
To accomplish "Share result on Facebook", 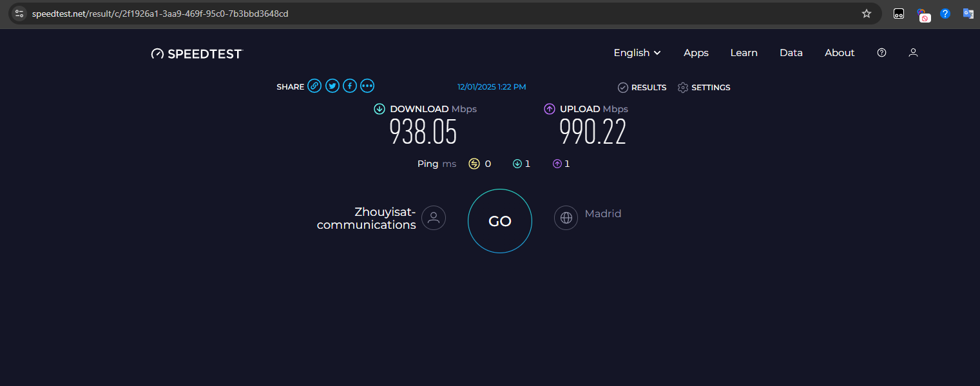I will tap(350, 85).
